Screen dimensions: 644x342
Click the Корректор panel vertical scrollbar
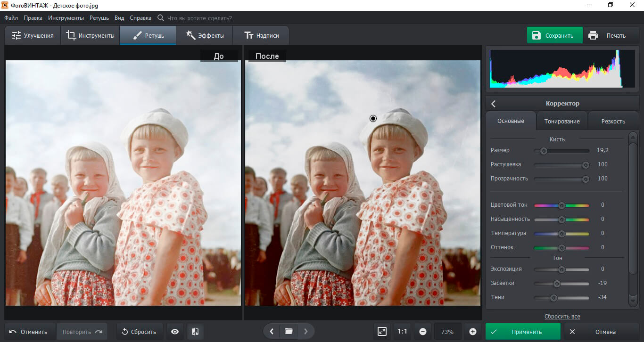(633, 219)
